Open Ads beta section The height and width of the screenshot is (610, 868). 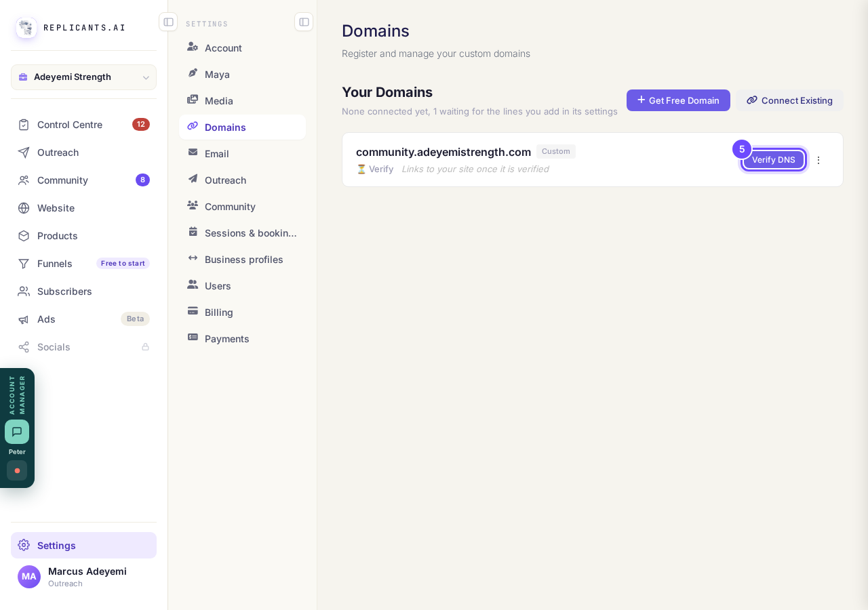pos(83,319)
